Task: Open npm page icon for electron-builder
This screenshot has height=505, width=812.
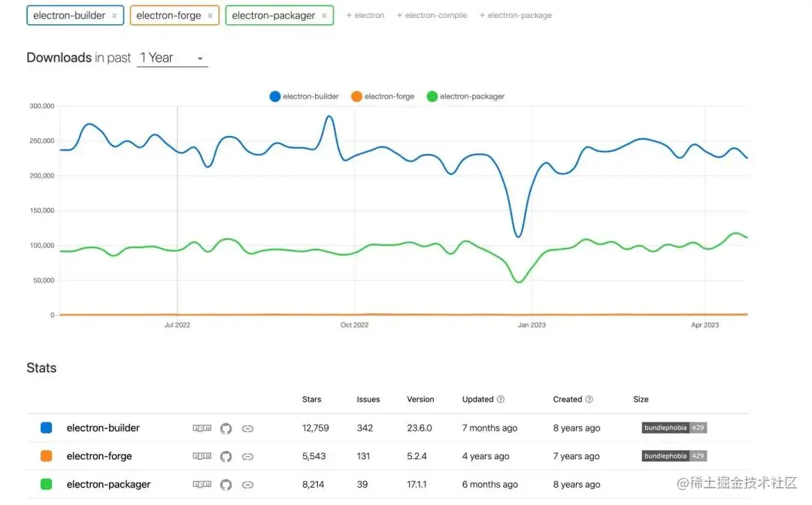Action: [202, 428]
